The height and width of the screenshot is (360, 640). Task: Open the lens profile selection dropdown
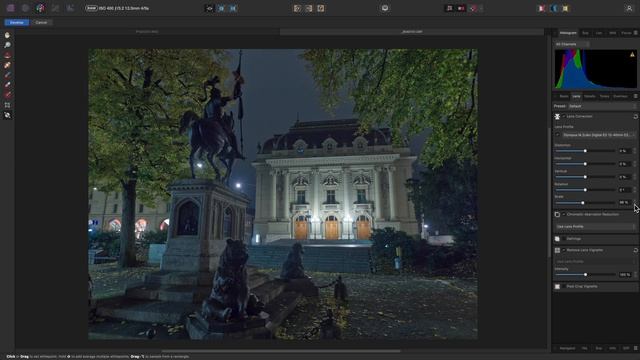coord(599,135)
